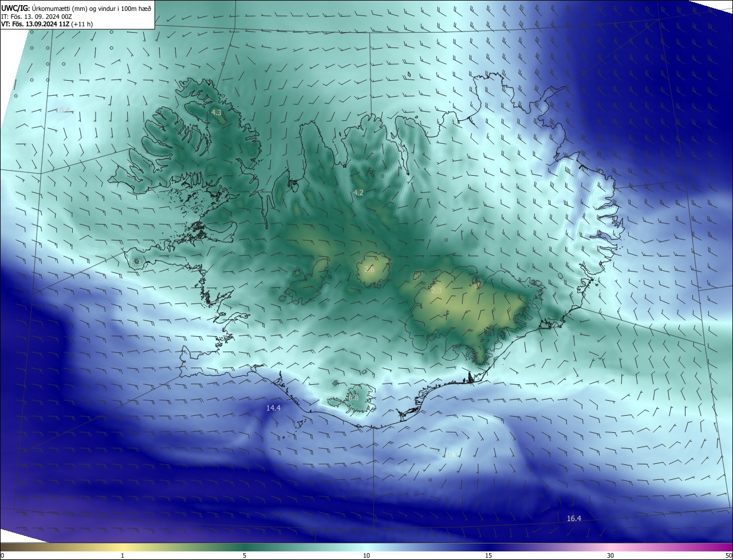733x560 pixels.
Task: Click the colorbar tick label '30'
Action: point(610,556)
